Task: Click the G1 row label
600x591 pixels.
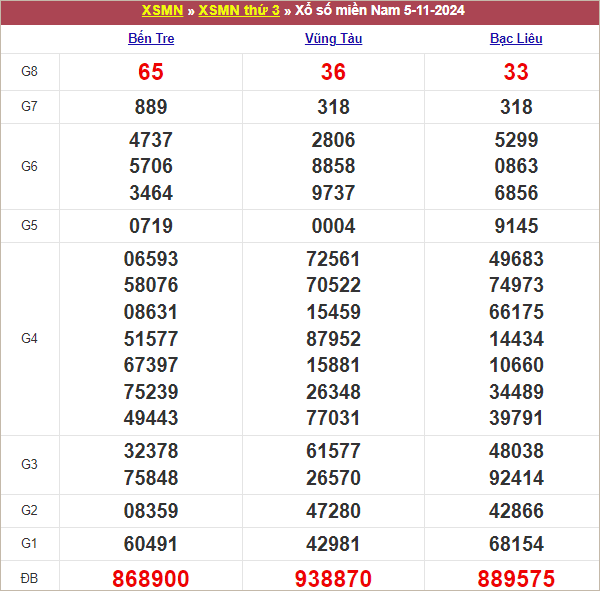Action: pyautogui.click(x=29, y=543)
